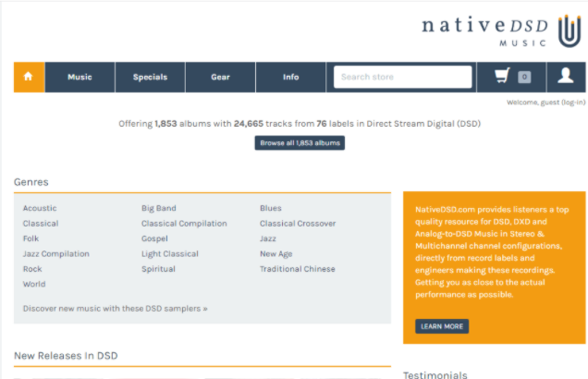Image resolution: width=588 pixels, height=379 pixels.
Task: Browse the New Age genre
Action: click(276, 254)
